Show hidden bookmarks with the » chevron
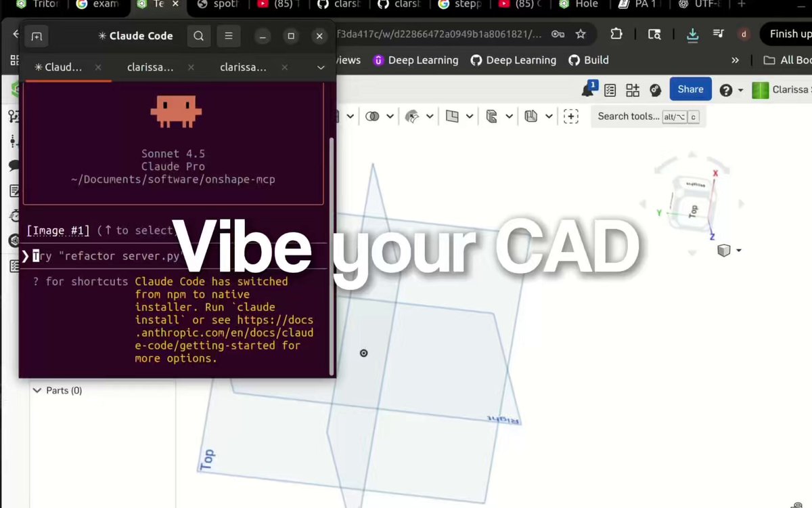Screen dimensions: 812x508 [736, 60]
